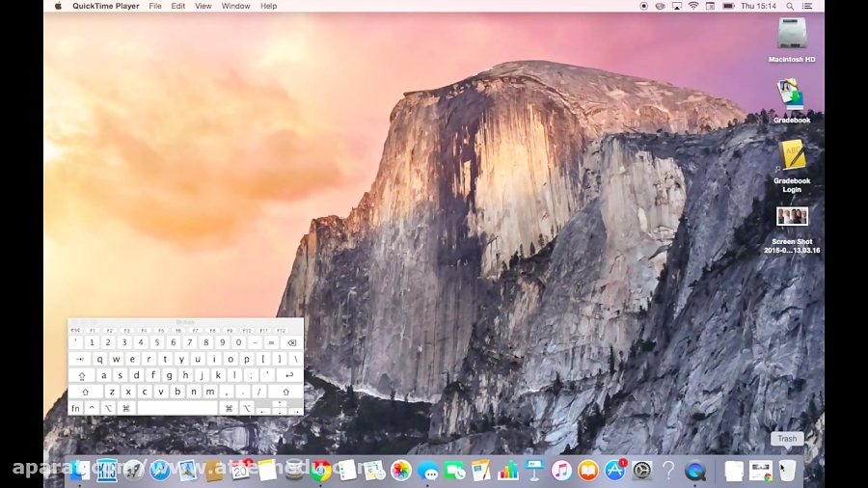Open the AirPlay display menu

pyautogui.click(x=676, y=6)
